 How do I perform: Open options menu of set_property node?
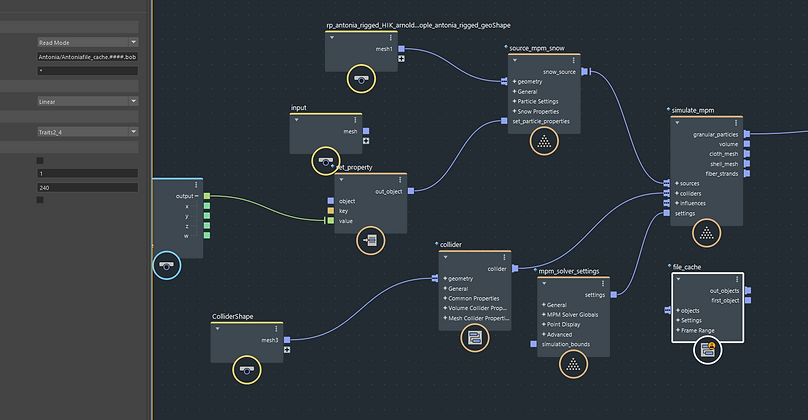point(400,180)
